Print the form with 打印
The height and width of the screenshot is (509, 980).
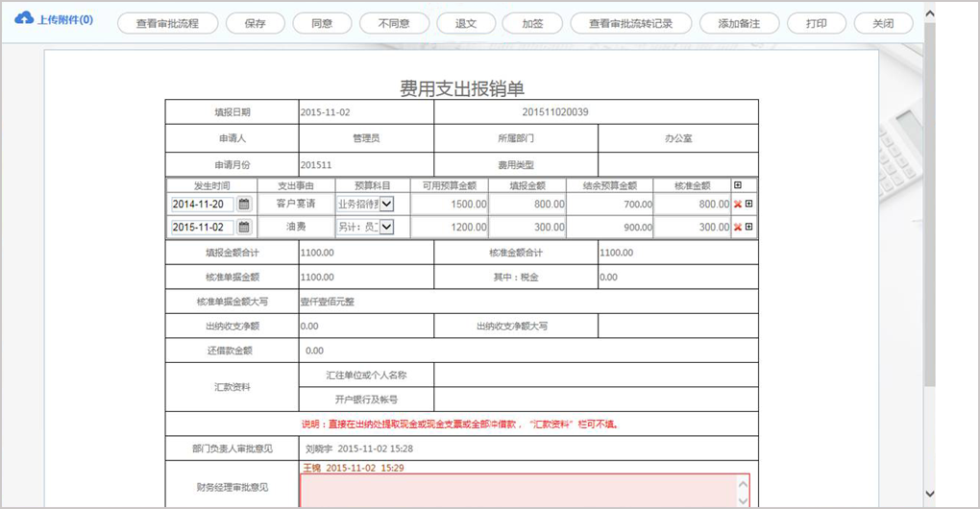pyautogui.click(x=817, y=24)
